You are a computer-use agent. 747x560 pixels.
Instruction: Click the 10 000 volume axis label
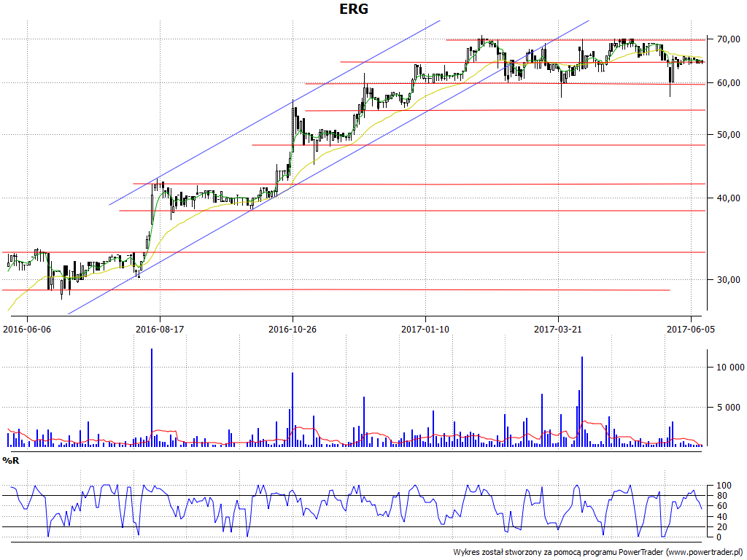coord(730,367)
